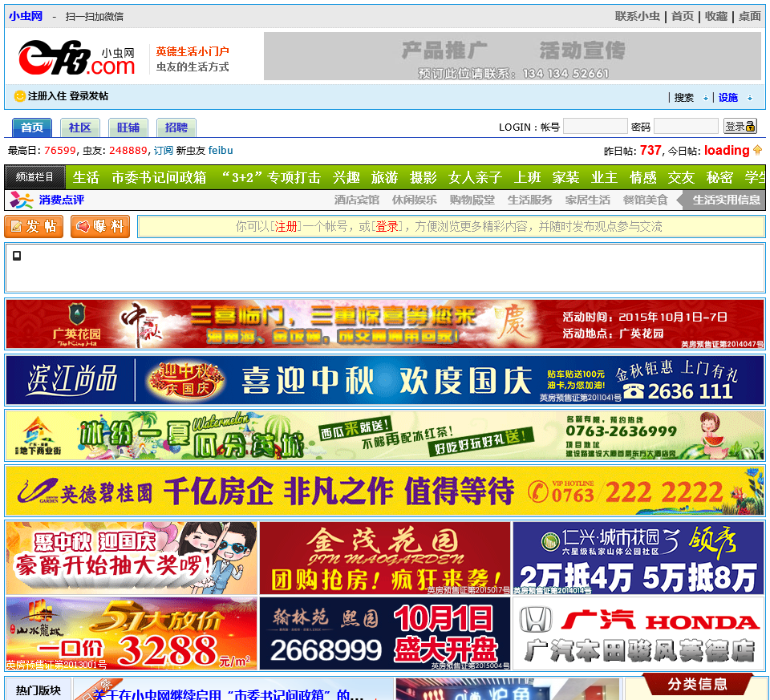Select the 餐馆美食 category
This screenshot has height=700, width=770.
point(645,200)
